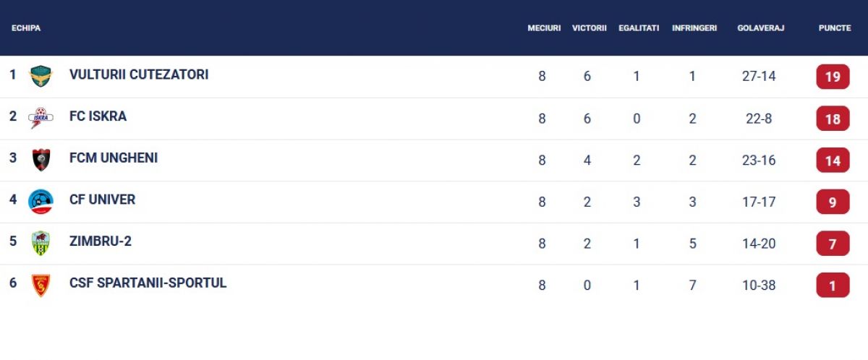Click the Zimbru-2 team crest
The width and height of the screenshot is (868, 360).
(41, 243)
